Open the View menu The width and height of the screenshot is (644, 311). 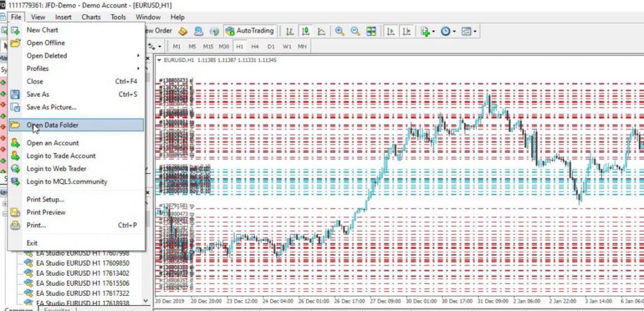point(38,17)
